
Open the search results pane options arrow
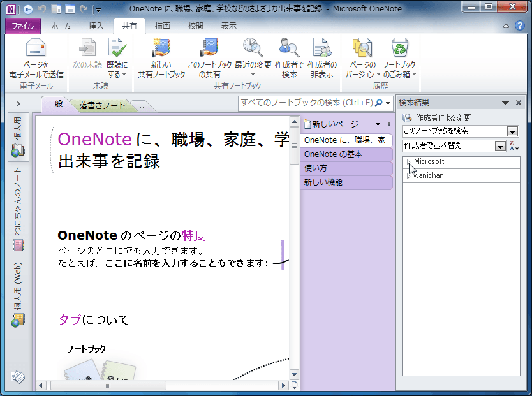coord(505,103)
